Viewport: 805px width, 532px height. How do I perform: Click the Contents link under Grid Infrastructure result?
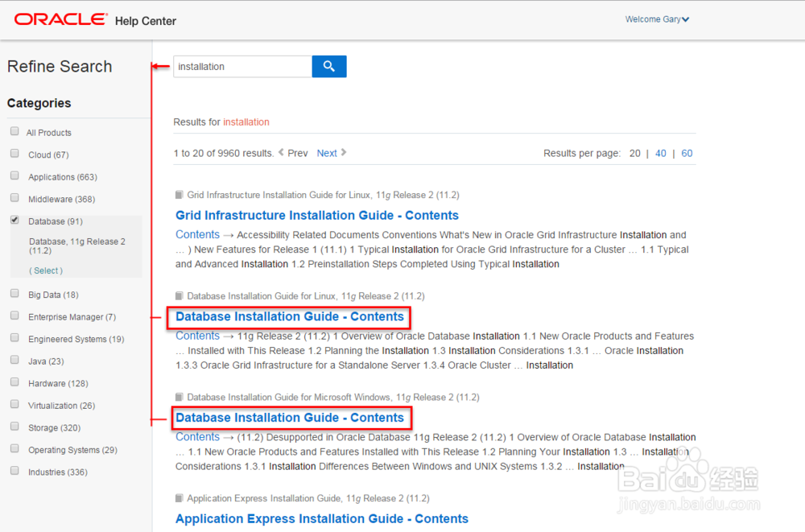[198, 235]
